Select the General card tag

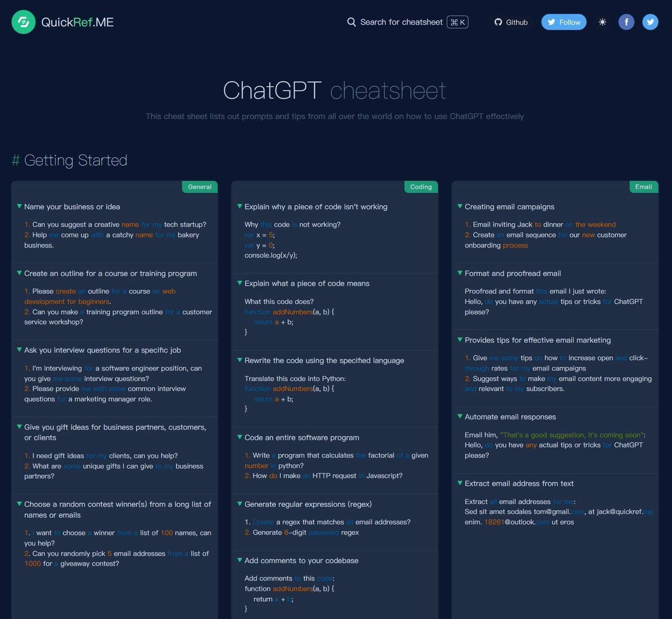click(200, 187)
